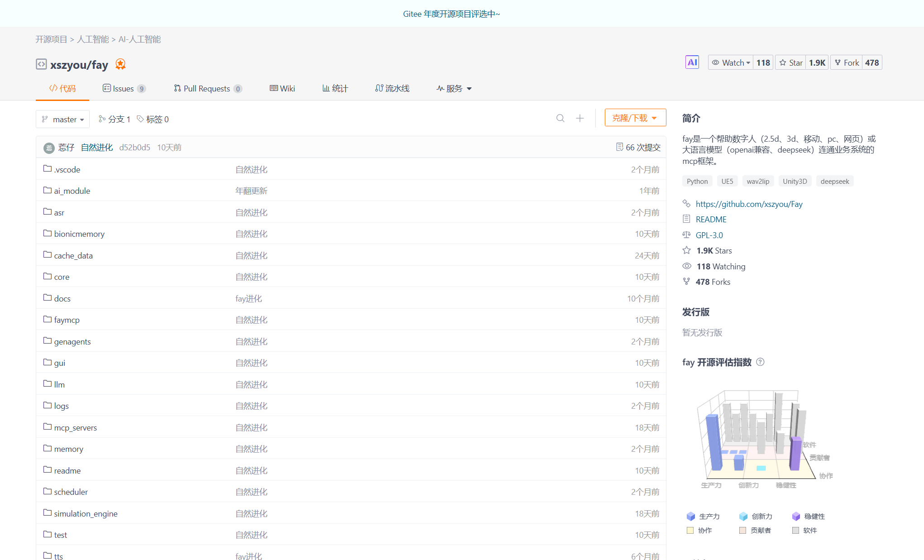Toggle Watch for this repository

730,62
